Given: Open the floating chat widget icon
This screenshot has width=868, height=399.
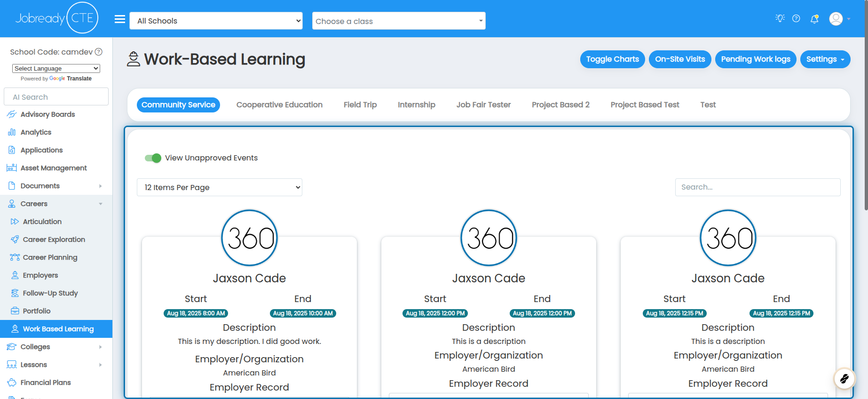Looking at the screenshot, I should point(844,378).
